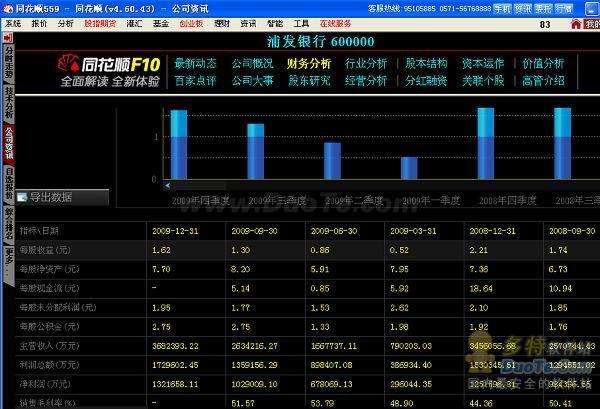600x409 pixels.
Task: Open the 百家点评 F10 section
Action: (x=196, y=81)
